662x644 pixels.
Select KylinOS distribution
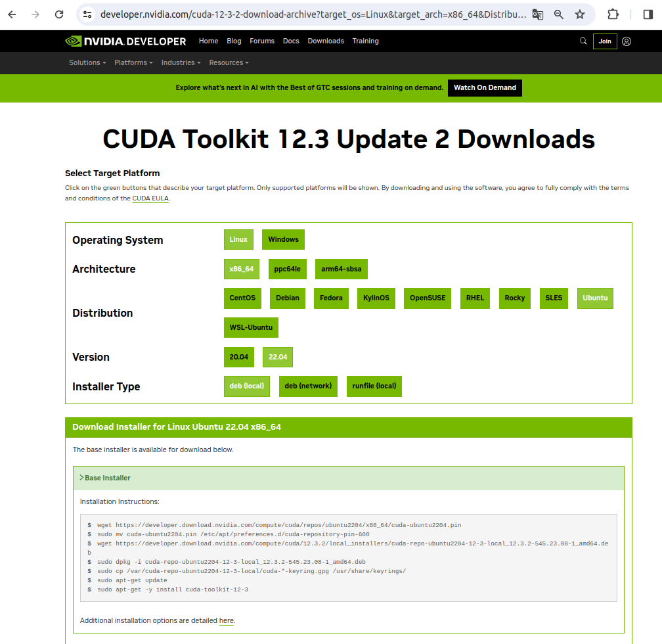point(376,298)
